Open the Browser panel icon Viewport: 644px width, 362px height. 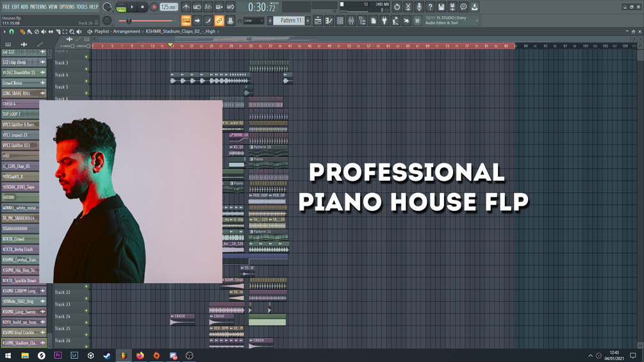(362, 21)
